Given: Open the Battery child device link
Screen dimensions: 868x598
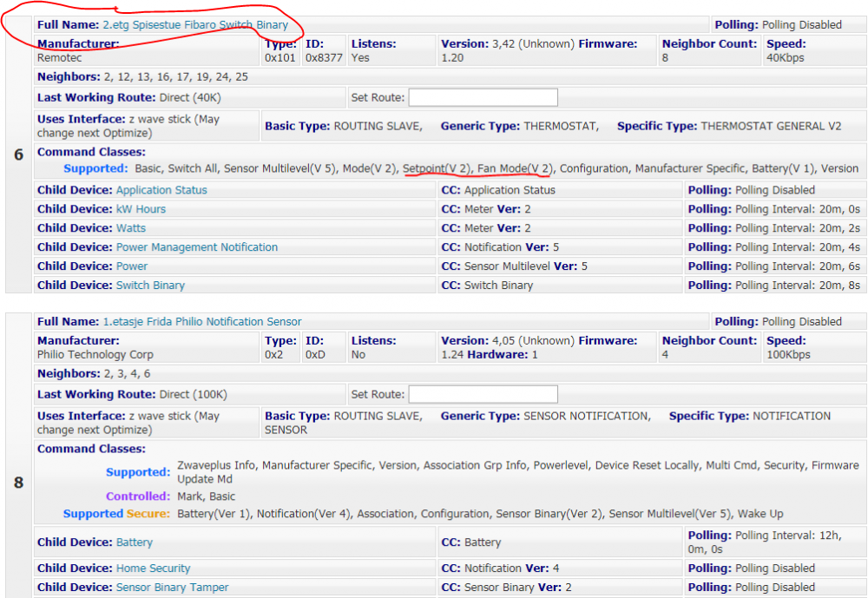Looking at the screenshot, I should (135, 542).
